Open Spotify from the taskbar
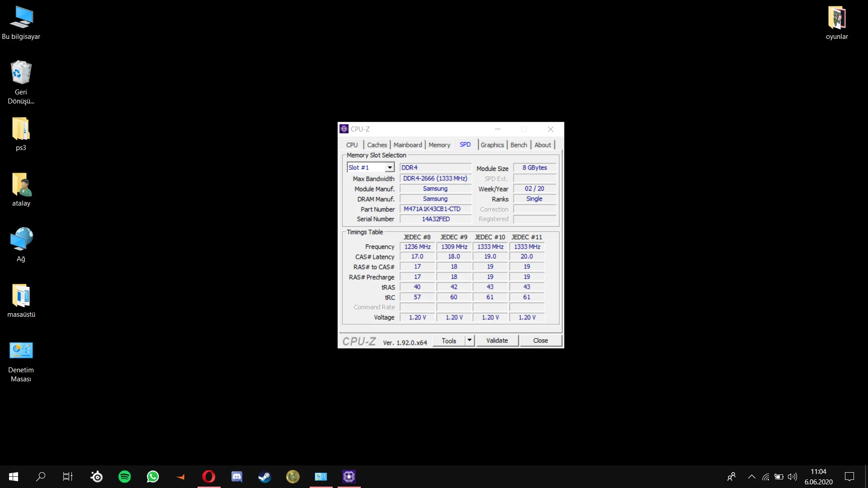The height and width of the screenshot is (488, 868). click(x=124, y=477)
